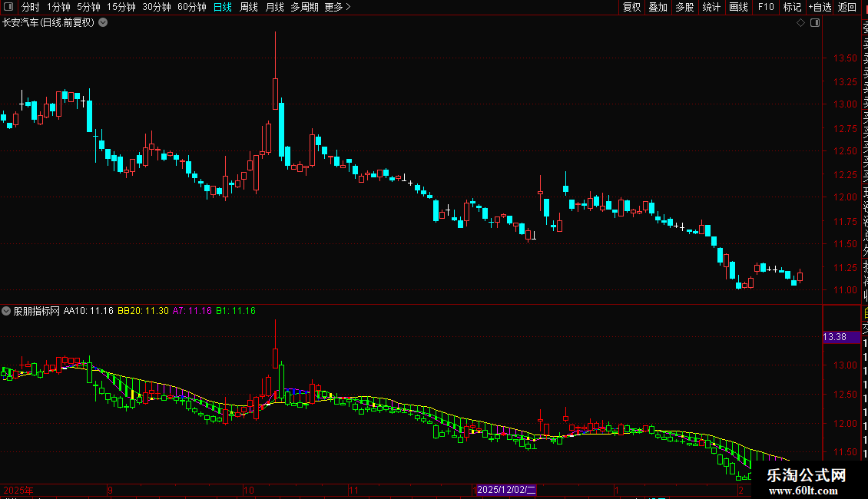The height and width of the screenshot is (499, 868).
Task: Click the 标记 mark button
Action: pyautogui.click(x=792, y=7)
